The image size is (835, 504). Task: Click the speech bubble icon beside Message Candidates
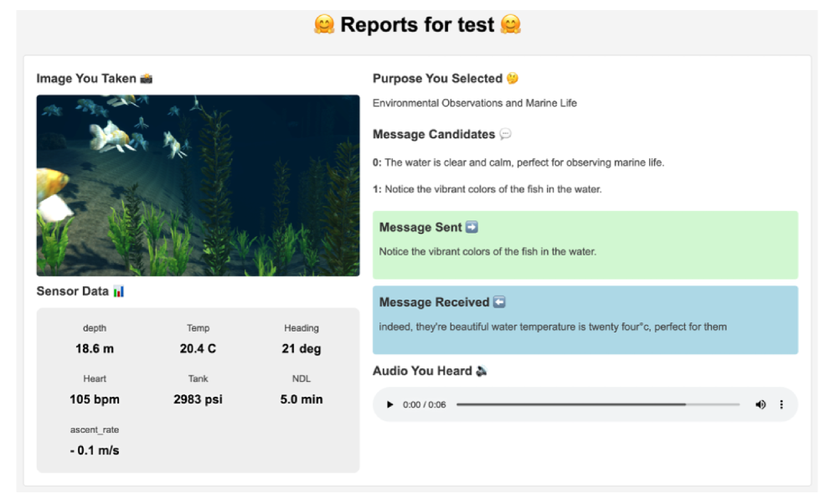[505, 134]
